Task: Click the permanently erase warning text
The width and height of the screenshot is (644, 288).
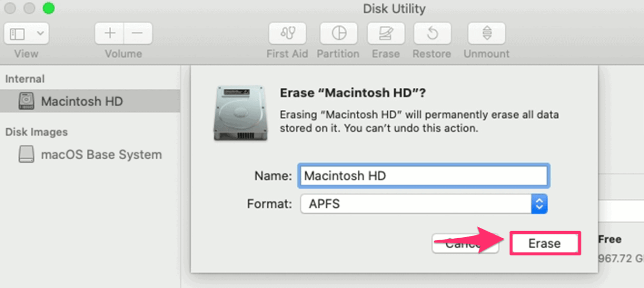Action: [x=419, y=121]
